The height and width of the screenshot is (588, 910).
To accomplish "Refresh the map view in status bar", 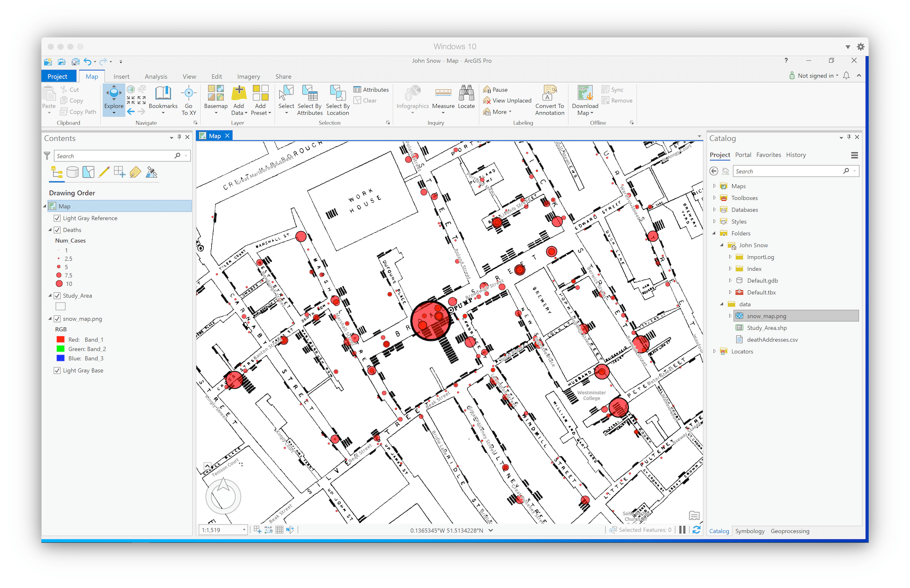I will pyautogui.click(x=696, y=530).
